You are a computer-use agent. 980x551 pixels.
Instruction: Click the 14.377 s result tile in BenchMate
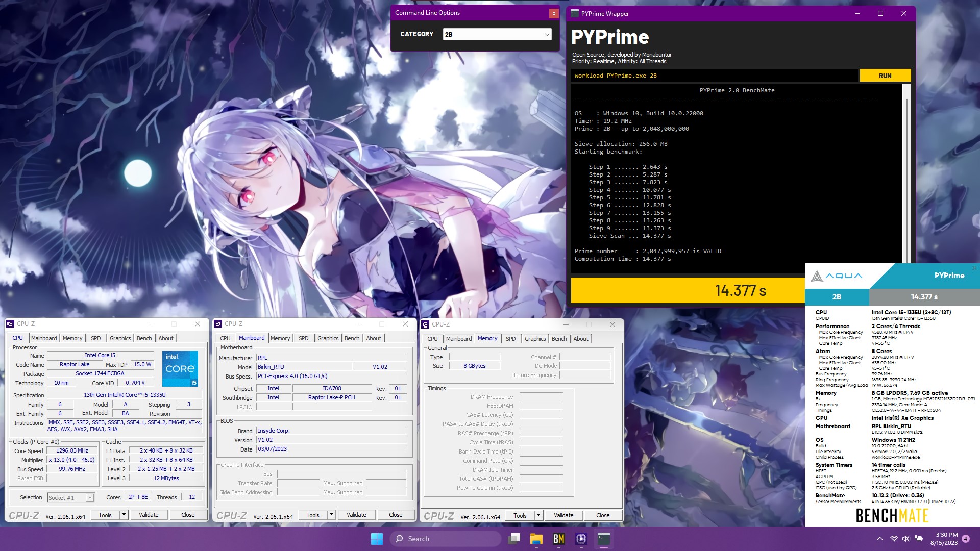click(924, 297)
